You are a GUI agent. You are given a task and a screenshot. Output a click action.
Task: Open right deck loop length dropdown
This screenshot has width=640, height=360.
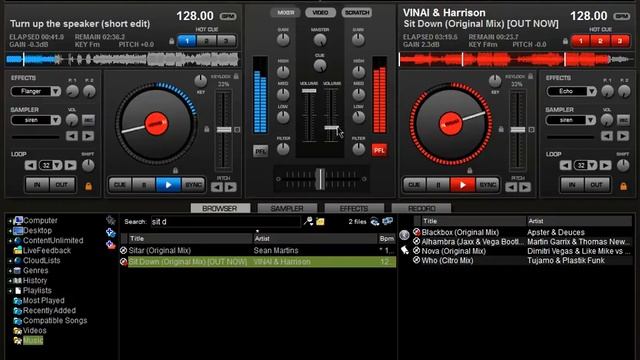coord(593,165)
